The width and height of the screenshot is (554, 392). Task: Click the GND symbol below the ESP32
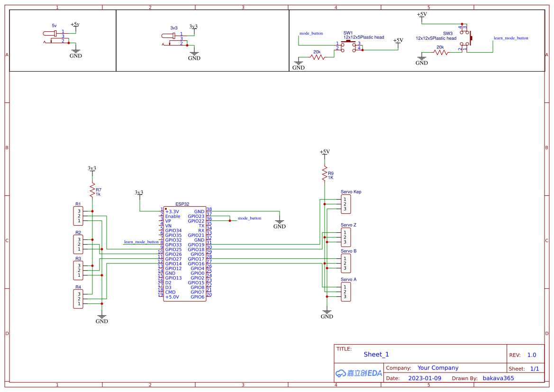coord(280,223)
